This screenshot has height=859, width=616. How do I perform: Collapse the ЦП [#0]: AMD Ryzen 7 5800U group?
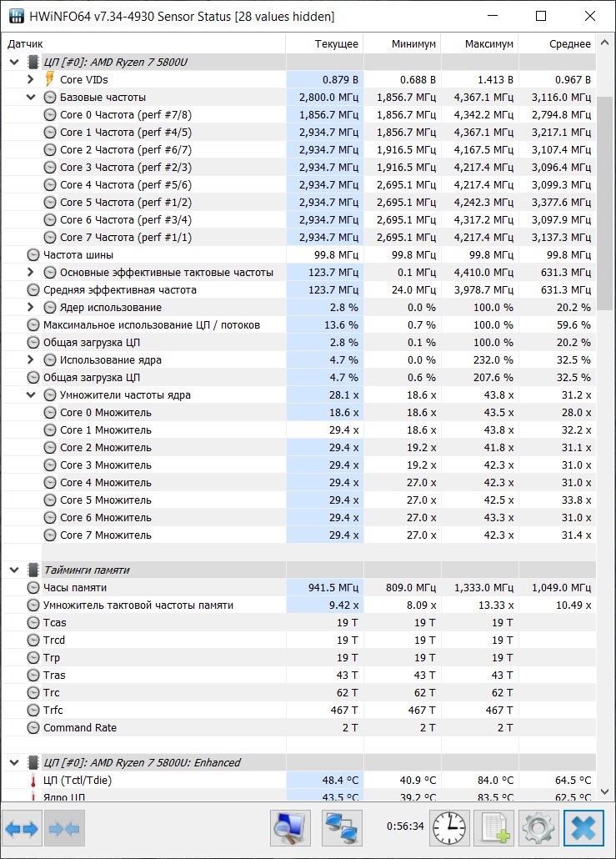pos(14,62)
